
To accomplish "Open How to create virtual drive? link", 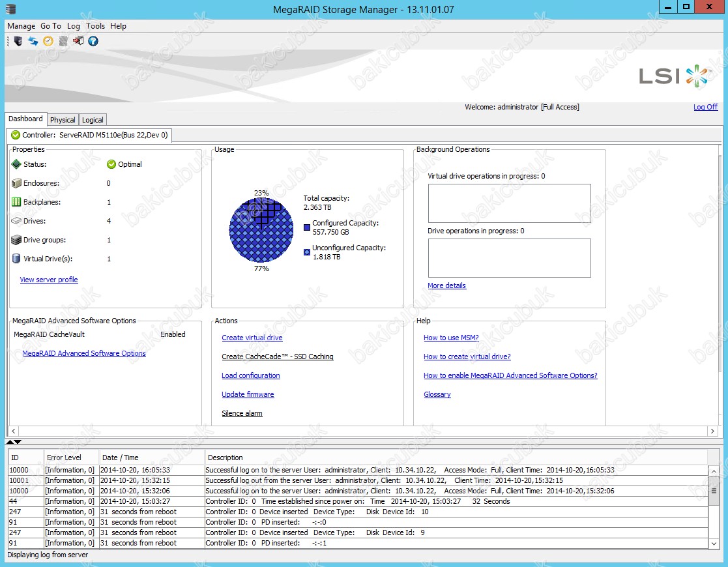I will point(467,356).
